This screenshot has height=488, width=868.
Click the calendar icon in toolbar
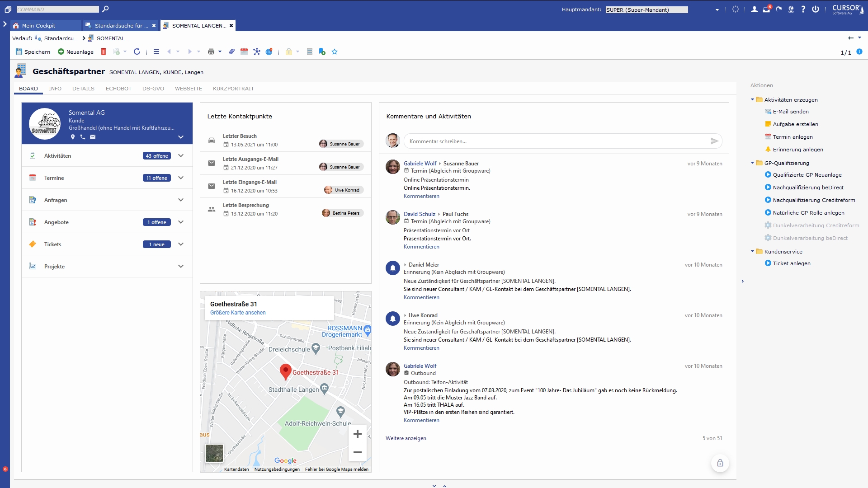(x=244, y=52)
